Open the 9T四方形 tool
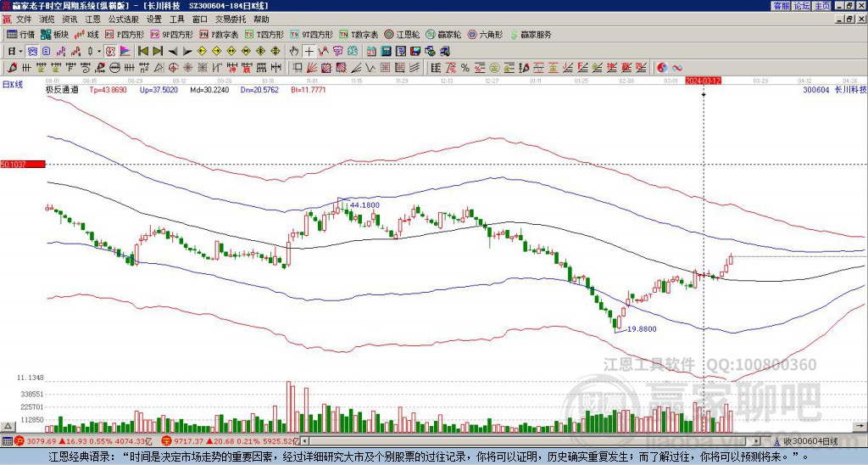 pos(311,34)
